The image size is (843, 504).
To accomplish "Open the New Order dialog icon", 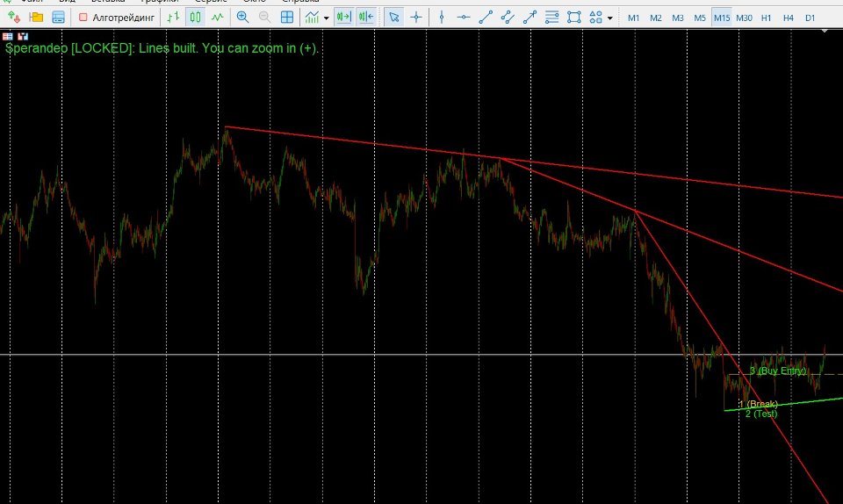I will pos(14,18).
